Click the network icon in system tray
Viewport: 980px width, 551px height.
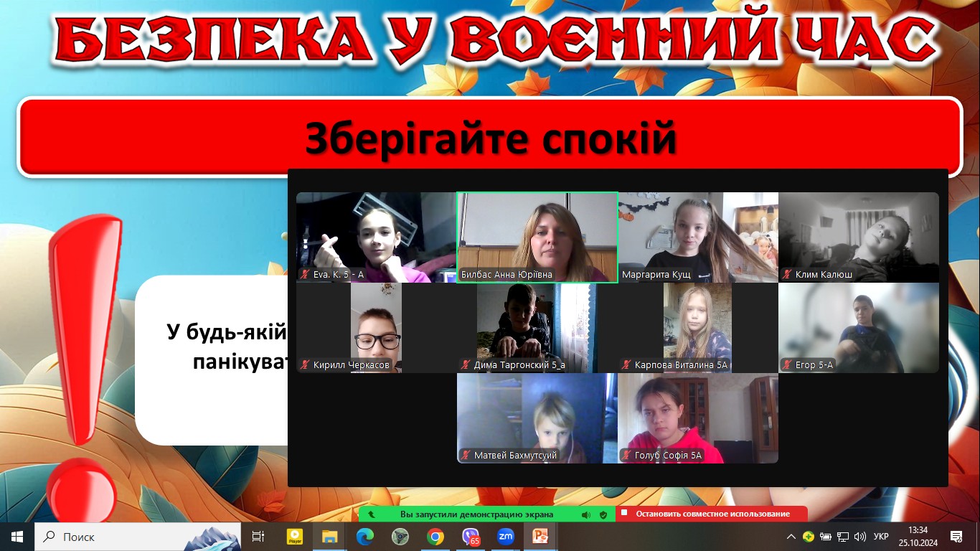[843, 536]
